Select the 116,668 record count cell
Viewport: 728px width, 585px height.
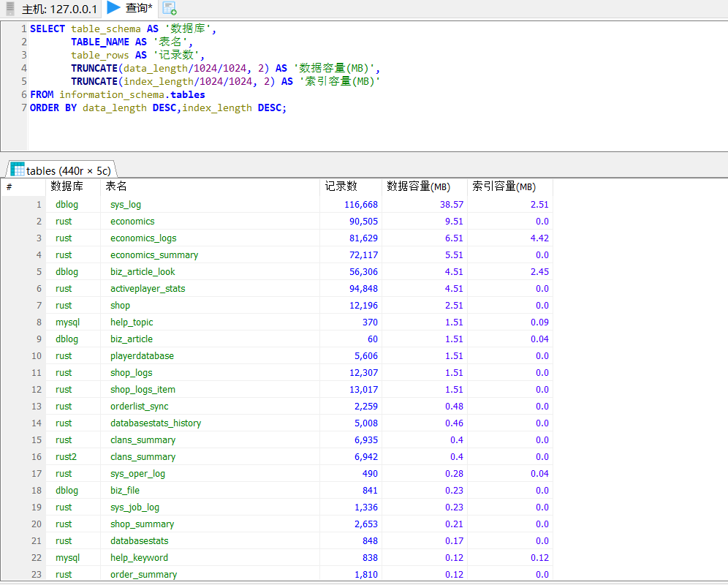[351, 205]
